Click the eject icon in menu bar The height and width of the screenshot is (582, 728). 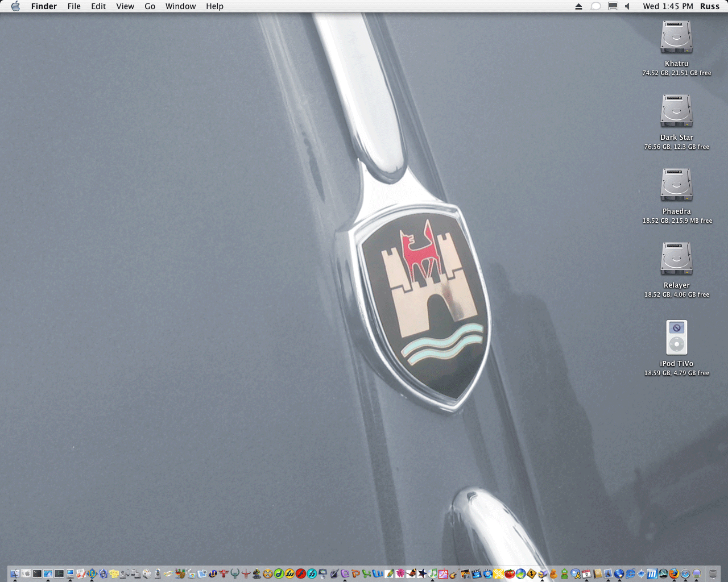pyautogui.click(x=578, y=6)
